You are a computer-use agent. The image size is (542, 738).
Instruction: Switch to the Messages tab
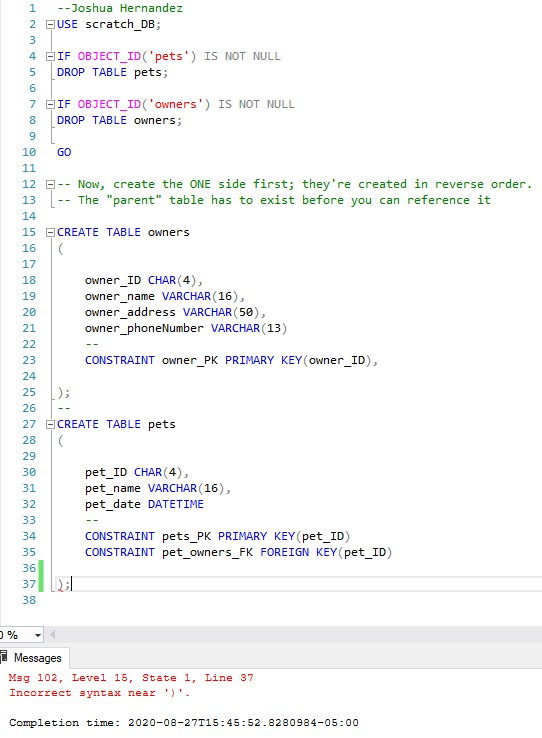pos(34,658)
